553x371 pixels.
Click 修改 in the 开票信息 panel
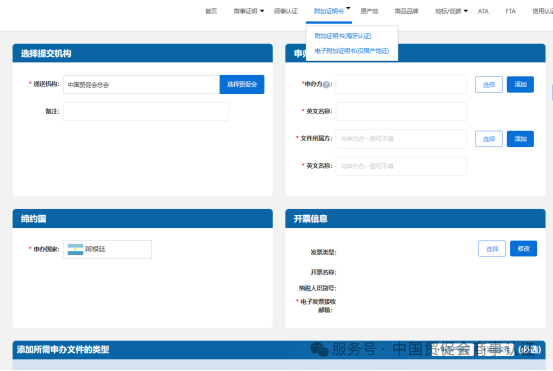(523, 249)
